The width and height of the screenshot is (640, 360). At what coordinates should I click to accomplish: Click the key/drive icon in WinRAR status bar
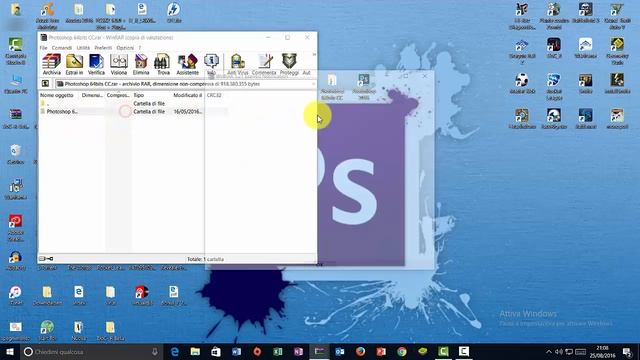(46, 259)
